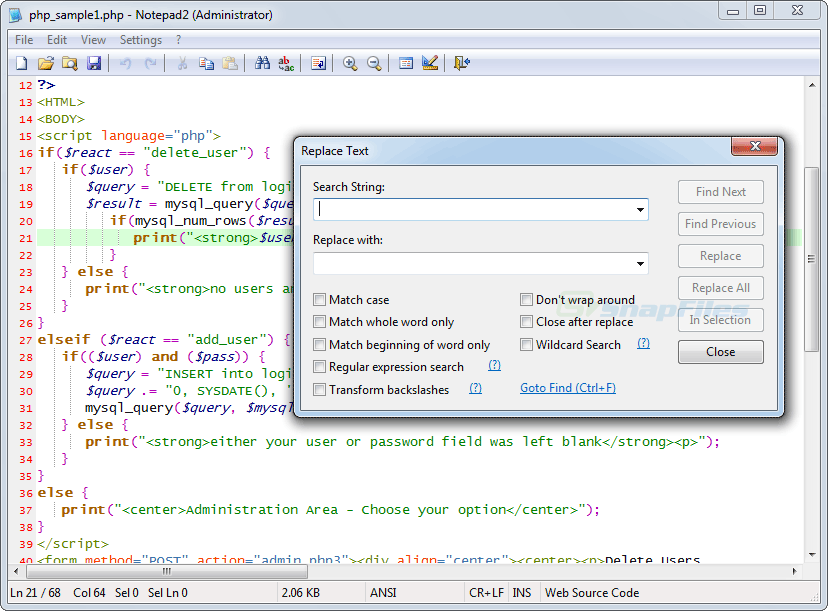Open the Select Scheme toolbar icon
The image size is (828, 611).
click(406, 63)
